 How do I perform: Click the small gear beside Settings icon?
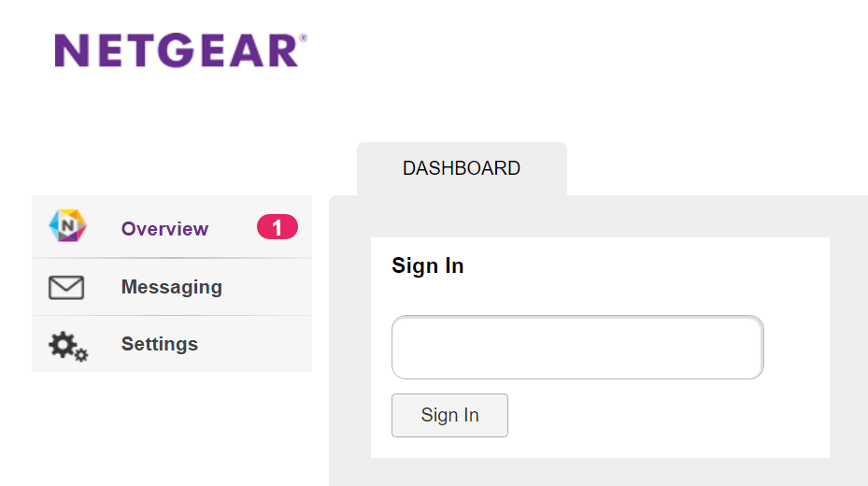pyautogui.click(x=81, y=355)
